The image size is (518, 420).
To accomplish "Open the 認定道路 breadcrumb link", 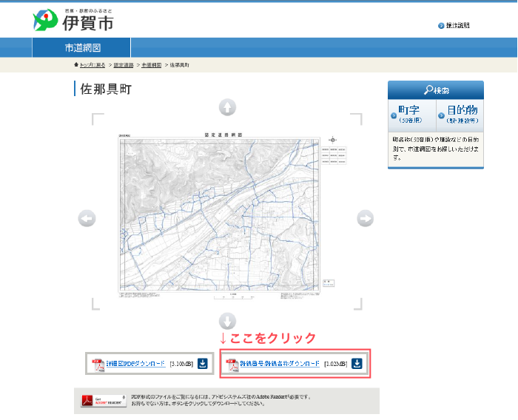I will [124, 65].
